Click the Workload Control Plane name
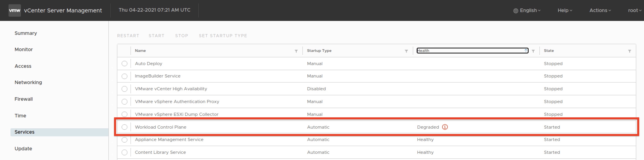Viewport: 644px width, 160px height. click(x=161, y=127)
